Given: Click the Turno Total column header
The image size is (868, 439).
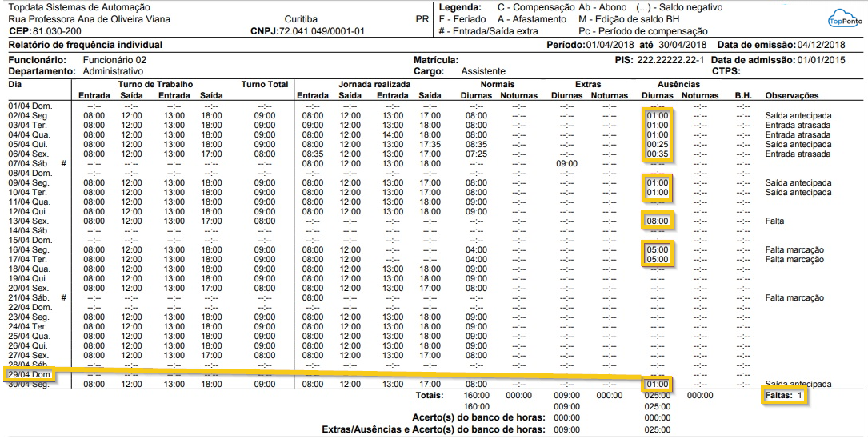Looking at the screenshot, I should click(264, 84).
